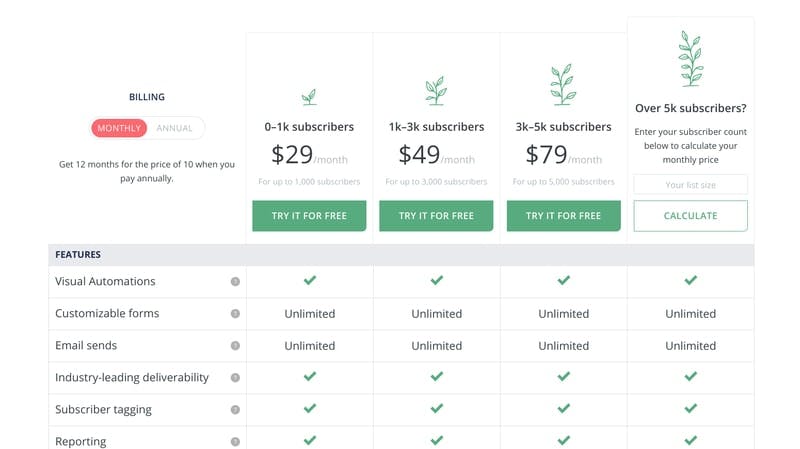Viewport: 800px width, 449px height.
Task: Focus the Your list size field
Action: (690, 184)
